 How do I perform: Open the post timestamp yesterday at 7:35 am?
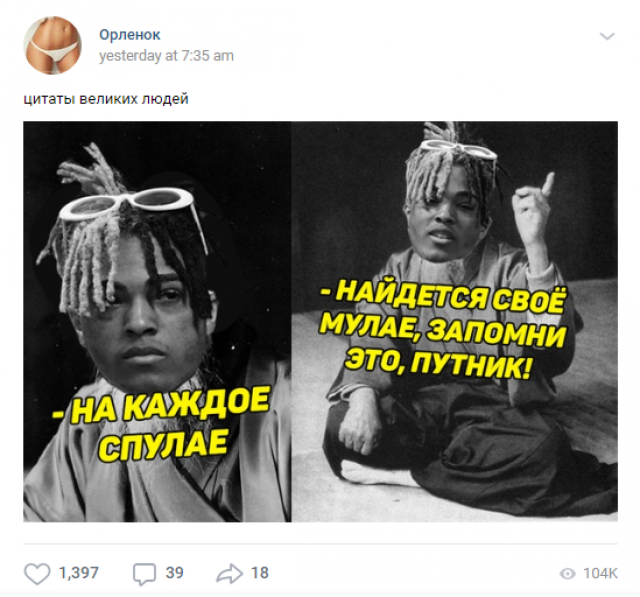click(x=166, y=55)
